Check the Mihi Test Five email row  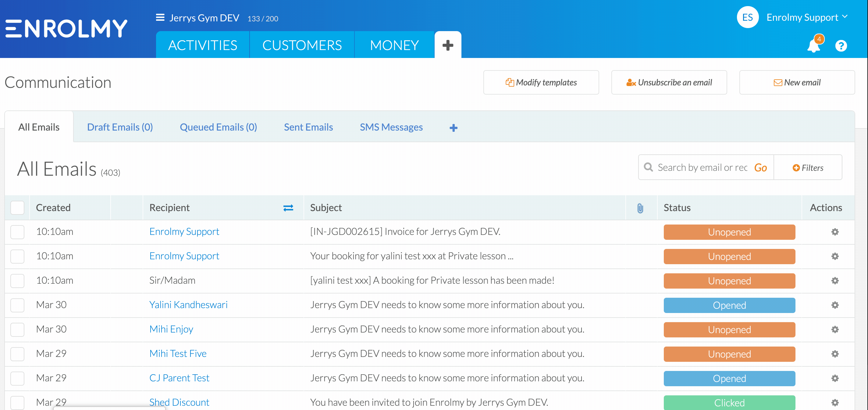click(17, 354)
